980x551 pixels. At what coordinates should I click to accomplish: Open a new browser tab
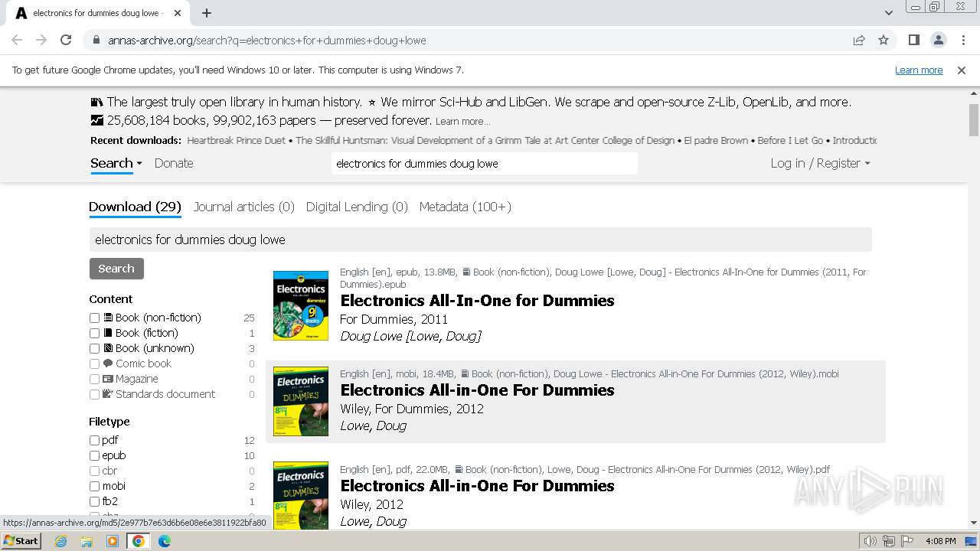point(207,13)
